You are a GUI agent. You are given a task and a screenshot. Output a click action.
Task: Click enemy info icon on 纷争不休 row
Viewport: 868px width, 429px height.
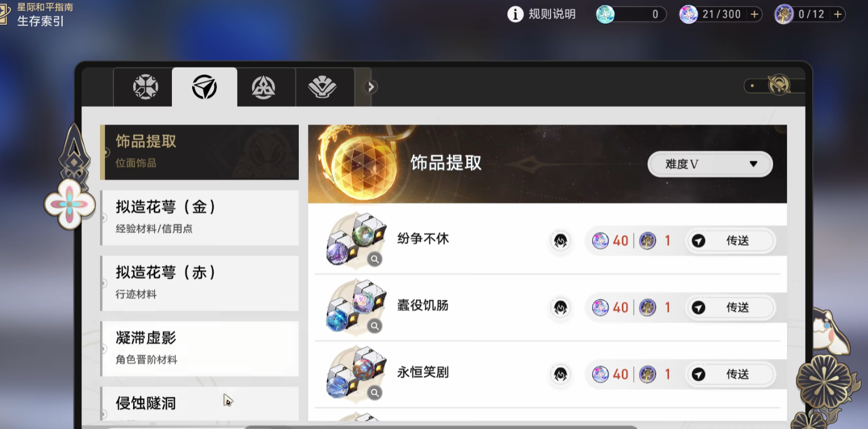pos(560,241)
